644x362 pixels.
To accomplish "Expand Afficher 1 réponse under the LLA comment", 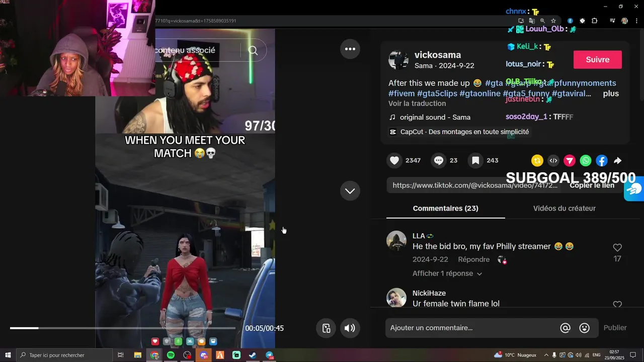I will 447,274.
